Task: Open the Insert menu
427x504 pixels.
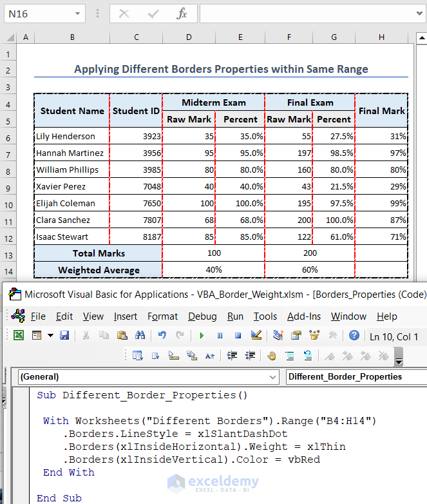Action: pyautogui.click(x=126, y=316)
